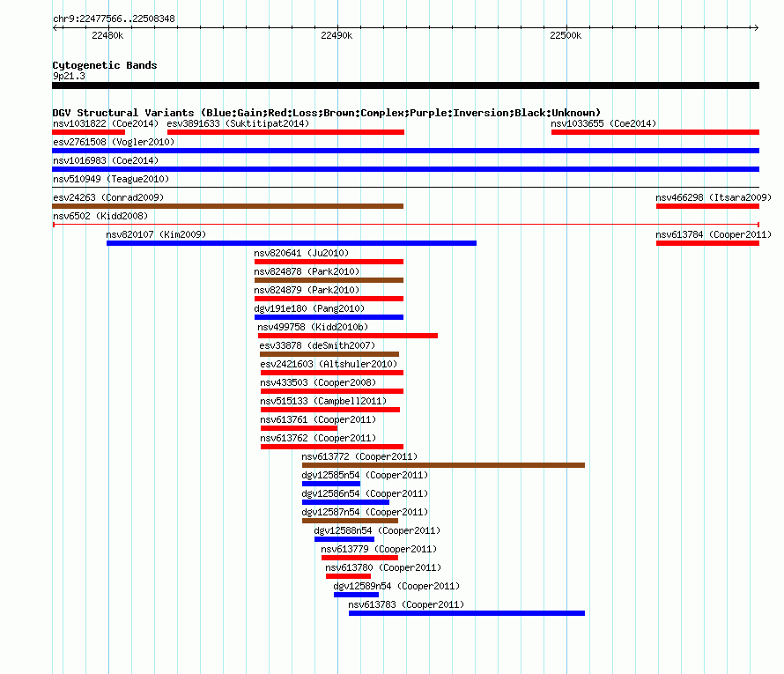Click the black 9p21.3 cytogenetic band bar

pos(405,85)
